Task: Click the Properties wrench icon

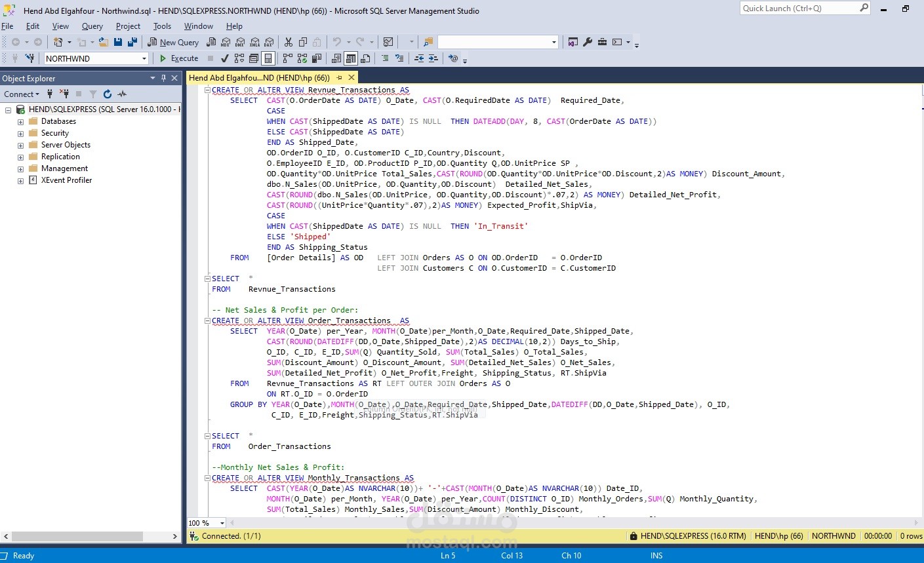Action: click(588, 42)
